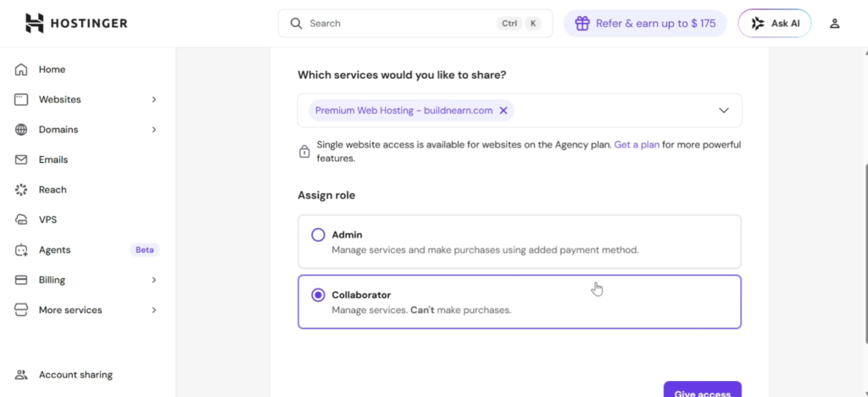Click the Reach icon in sidebar
This screenshot has width=868, height=397.
tap(22, 190)
